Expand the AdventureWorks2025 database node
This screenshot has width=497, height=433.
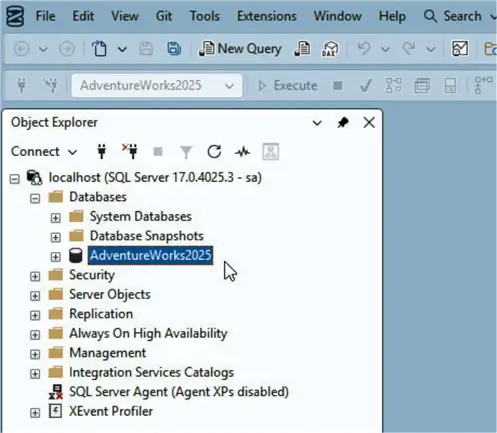tap(56, 257)
